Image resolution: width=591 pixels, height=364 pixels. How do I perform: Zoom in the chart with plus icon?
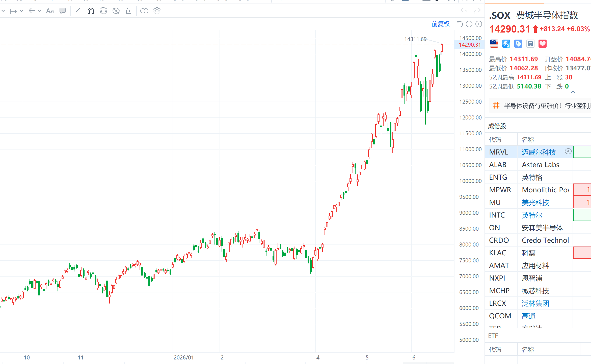point(479,24)
